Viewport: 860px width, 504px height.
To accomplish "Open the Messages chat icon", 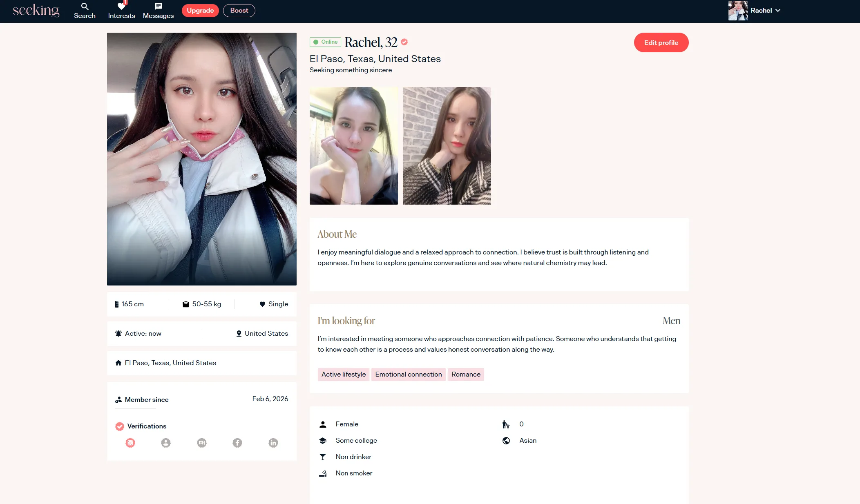I will pyautogui.click(x=158, y=7).
